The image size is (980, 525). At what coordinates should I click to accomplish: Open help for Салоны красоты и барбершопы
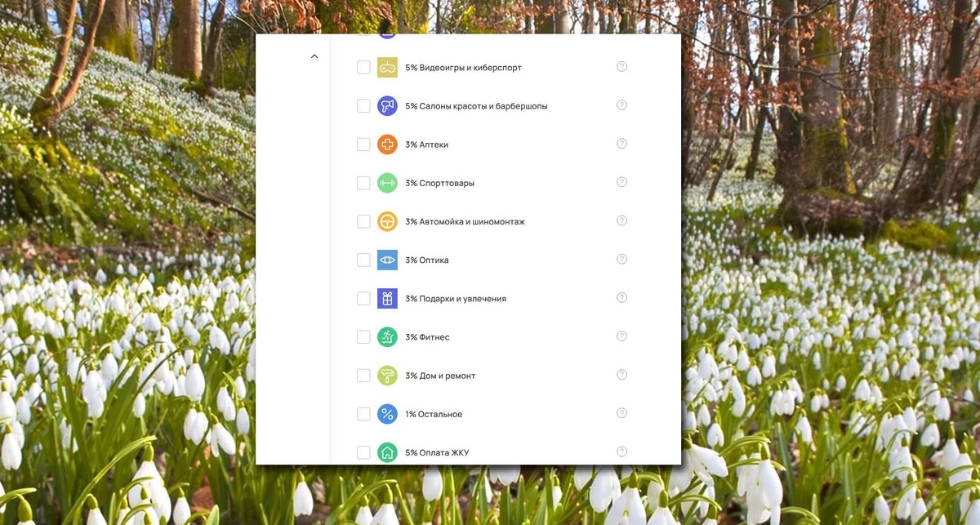621,105
